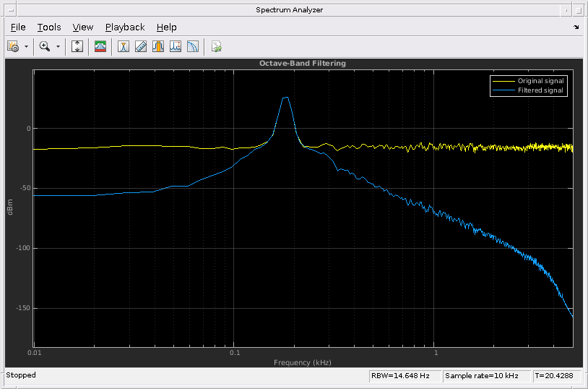Enable the cursor measurements tool

click(x=124, y=46)
